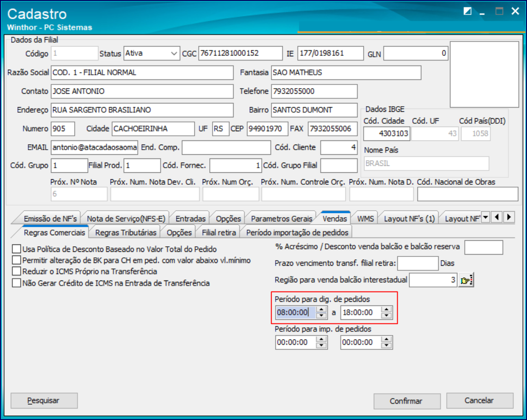This screenshot has width=527, height=420.
Task: Click the Contato field JOSE ANTONIO
Action: point(142,91)
